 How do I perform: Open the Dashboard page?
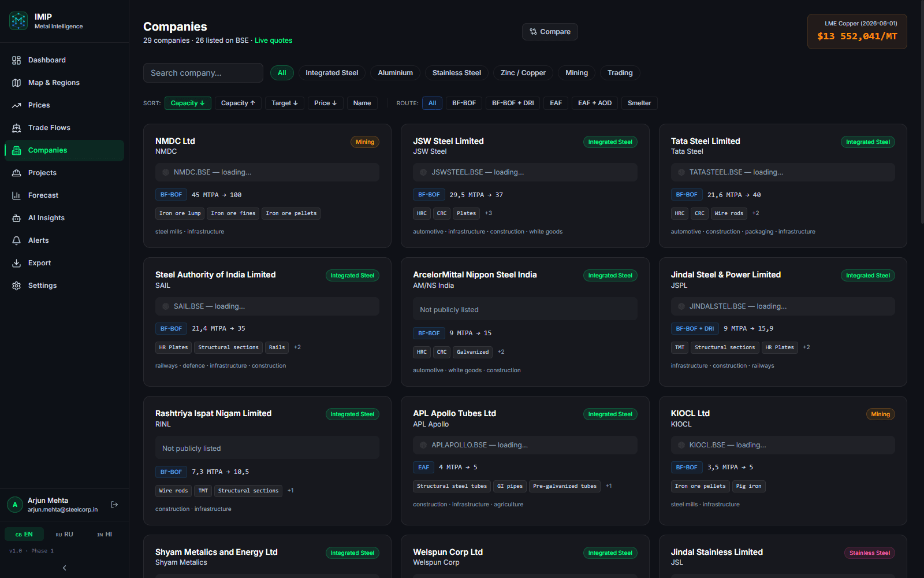pos(64,60)
